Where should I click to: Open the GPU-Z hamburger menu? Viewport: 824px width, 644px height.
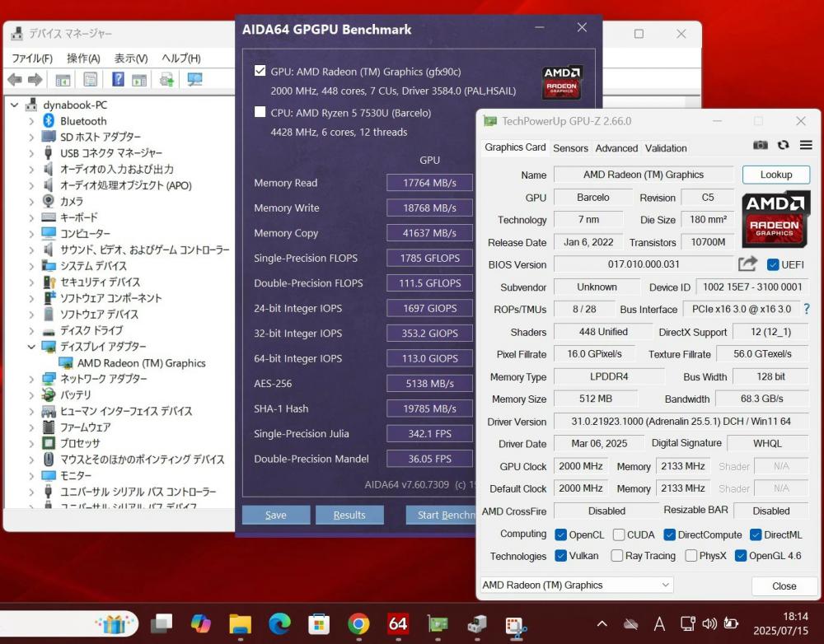805,145
